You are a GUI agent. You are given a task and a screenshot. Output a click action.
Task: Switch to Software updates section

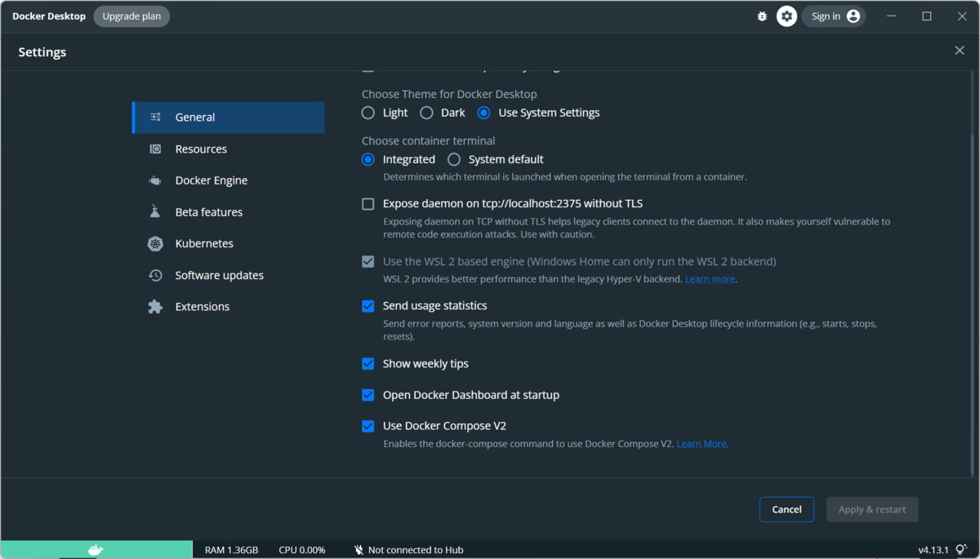point(229,275)
